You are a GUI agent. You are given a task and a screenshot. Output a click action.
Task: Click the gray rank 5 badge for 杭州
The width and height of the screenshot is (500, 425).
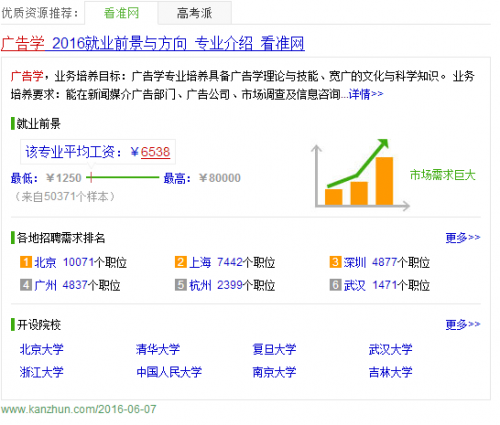pos(180,285)
